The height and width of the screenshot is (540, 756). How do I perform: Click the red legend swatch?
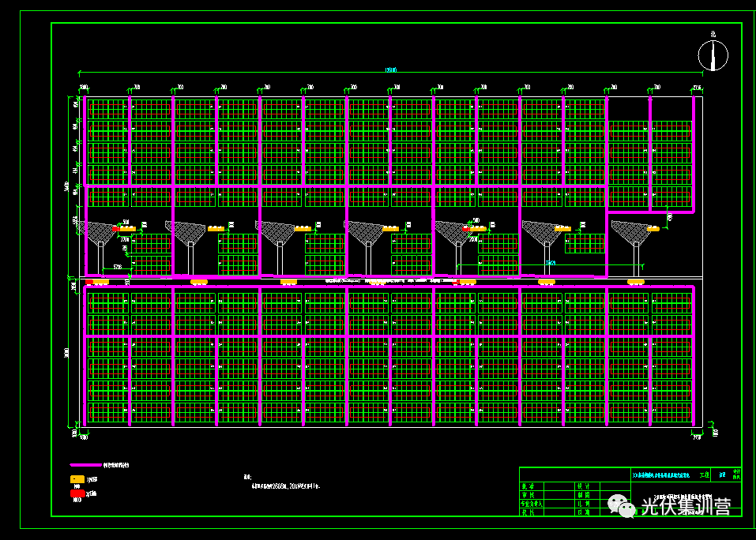(77, 493)
